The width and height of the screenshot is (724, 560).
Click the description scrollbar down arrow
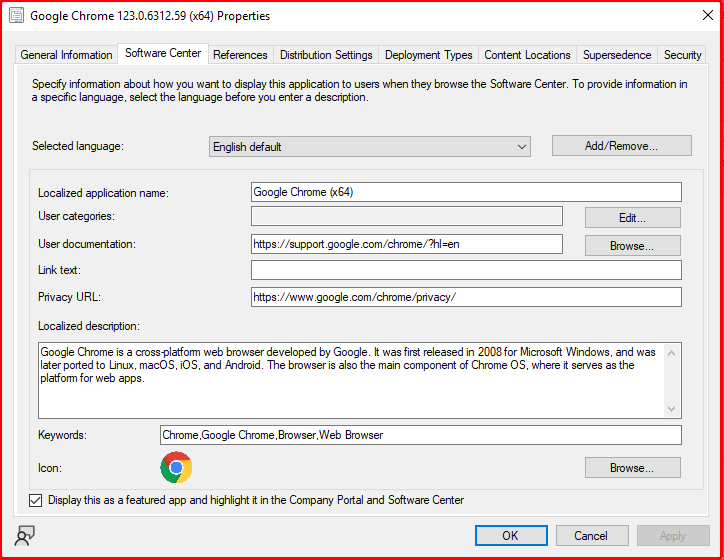point(672,409)
